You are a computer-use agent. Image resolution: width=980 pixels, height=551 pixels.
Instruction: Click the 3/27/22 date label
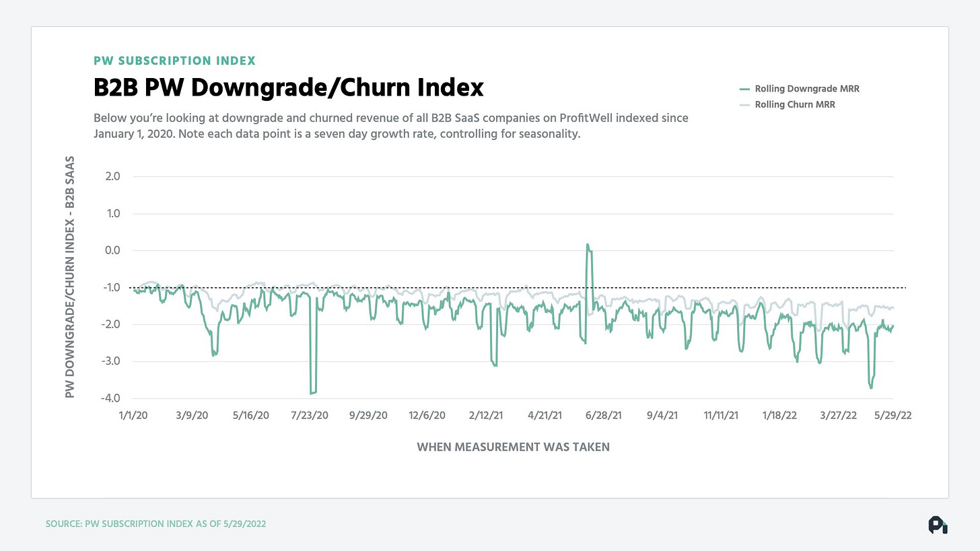[838, 415]
